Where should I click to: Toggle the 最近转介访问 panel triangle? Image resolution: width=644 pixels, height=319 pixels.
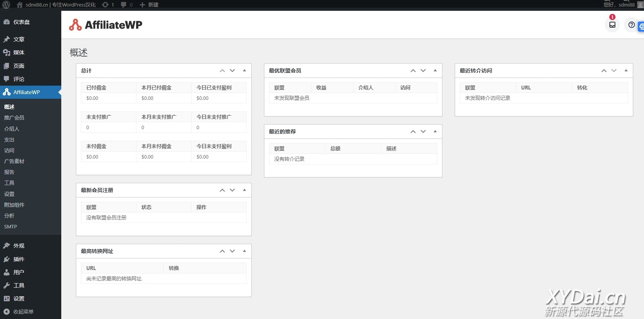tap(626, 71)
